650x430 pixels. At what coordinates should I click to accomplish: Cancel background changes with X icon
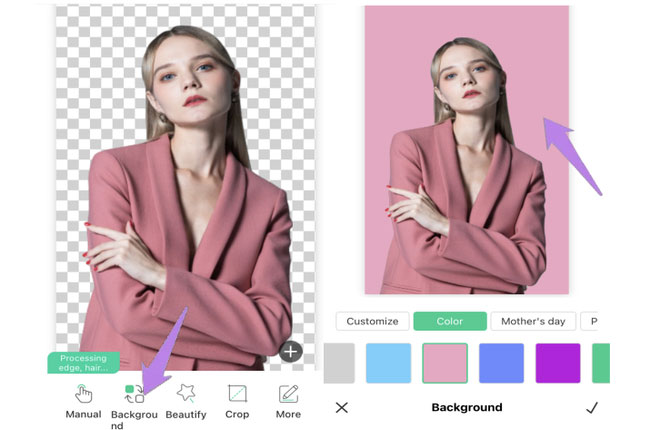coord(342,408)
